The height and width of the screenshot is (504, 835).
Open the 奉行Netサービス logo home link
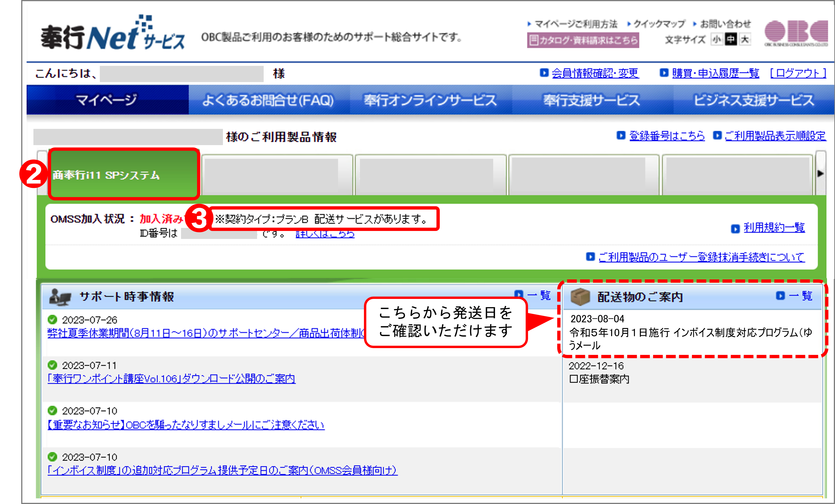pyautogui.click(x=113, y=33)
